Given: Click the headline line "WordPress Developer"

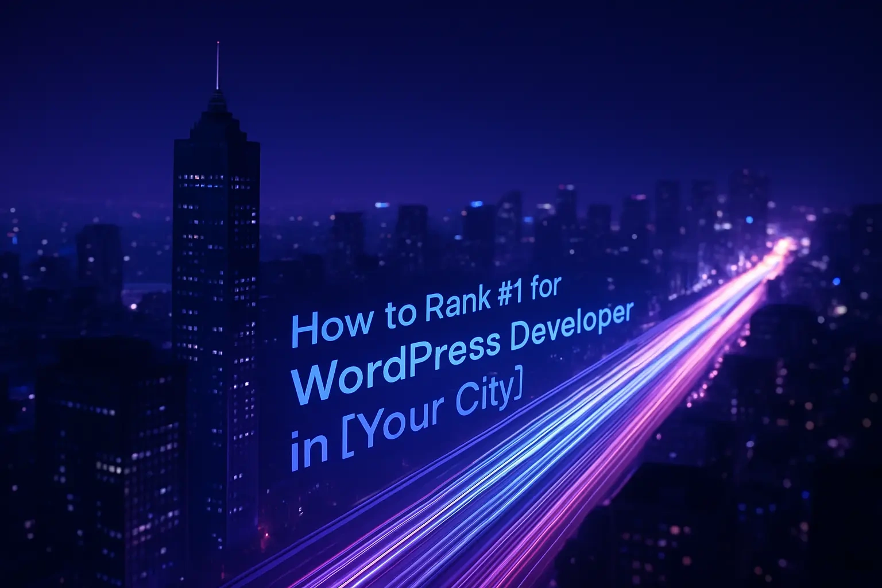Looking at the screenshot, I should [463, 353].
